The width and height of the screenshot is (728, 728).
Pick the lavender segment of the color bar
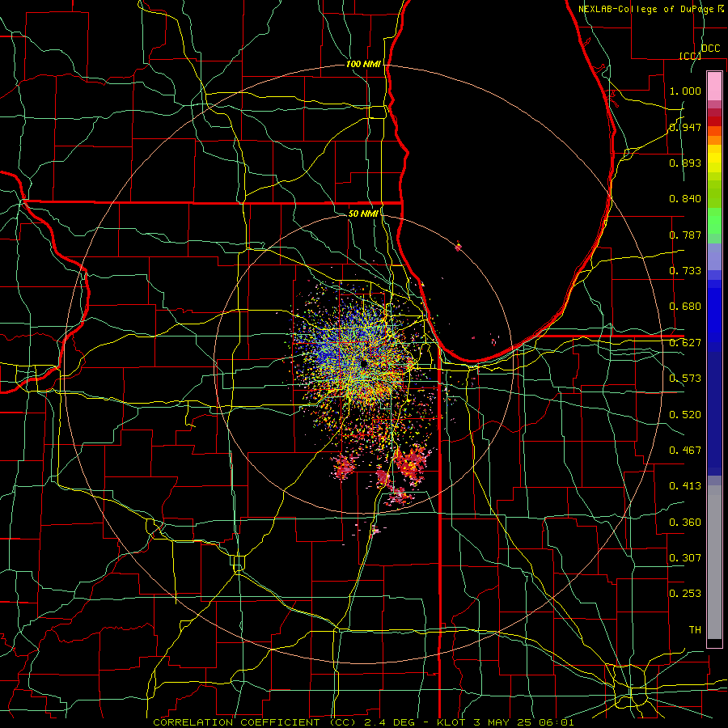pos(714,256)
